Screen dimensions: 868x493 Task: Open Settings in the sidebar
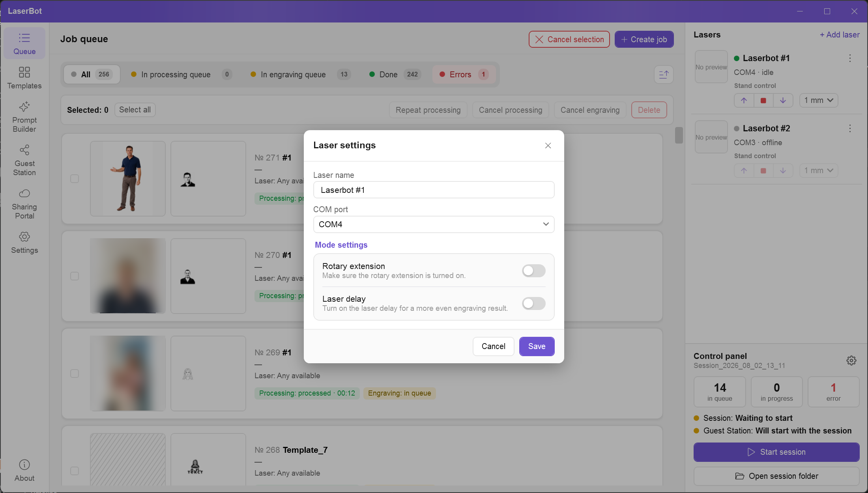24,242
